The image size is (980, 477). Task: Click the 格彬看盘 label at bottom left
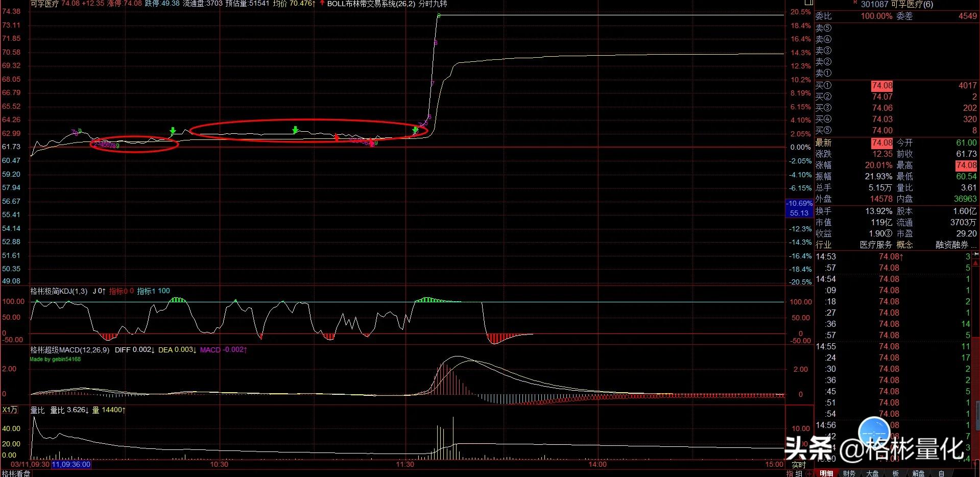click(x=15, y=473)
